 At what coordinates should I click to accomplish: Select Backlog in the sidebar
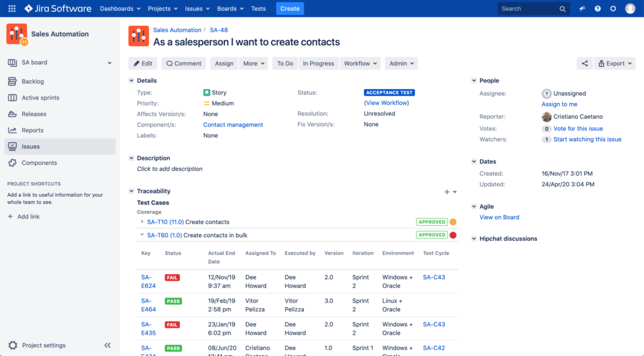click(33, 82)
